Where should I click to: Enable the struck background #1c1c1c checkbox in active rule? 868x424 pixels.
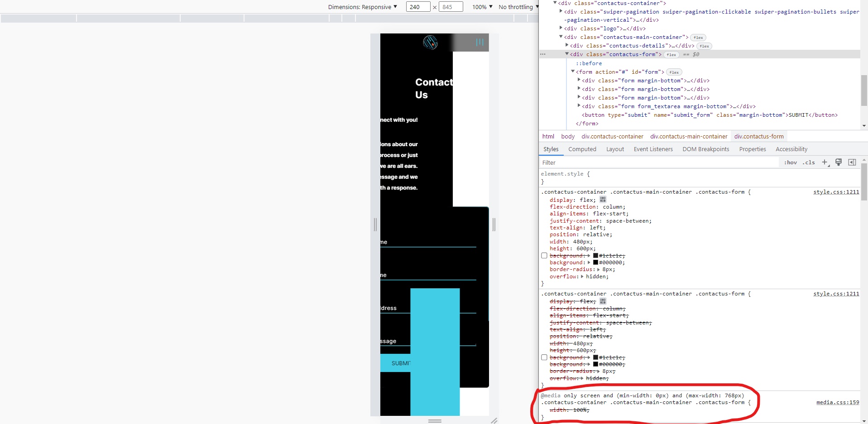pyautogui.click(x=544, y=256)
